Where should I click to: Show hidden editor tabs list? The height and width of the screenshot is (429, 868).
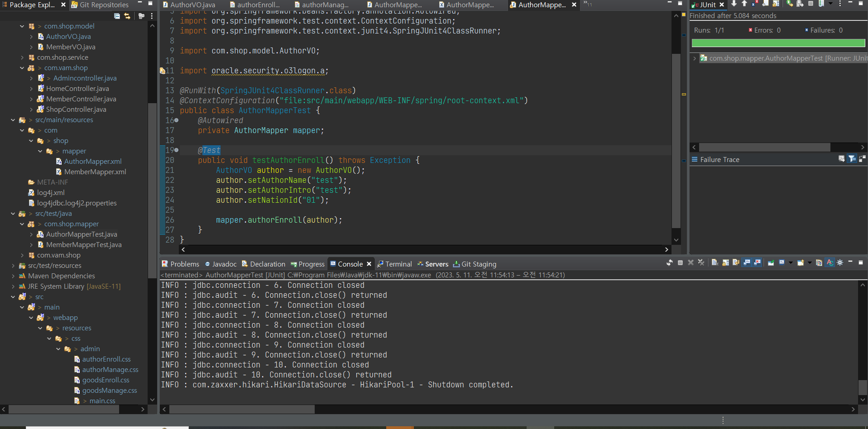tap(587, 4)
